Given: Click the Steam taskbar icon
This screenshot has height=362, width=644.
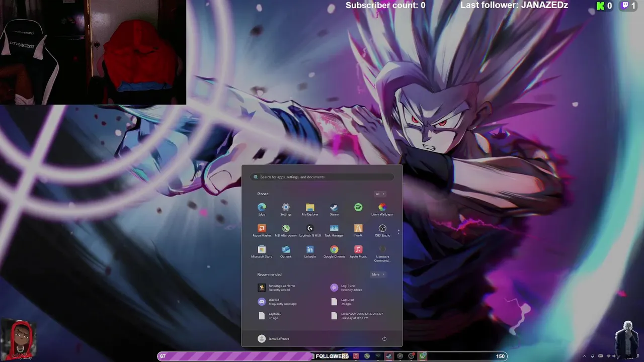Looking at the screenshot, I should (x=389, y=356).
